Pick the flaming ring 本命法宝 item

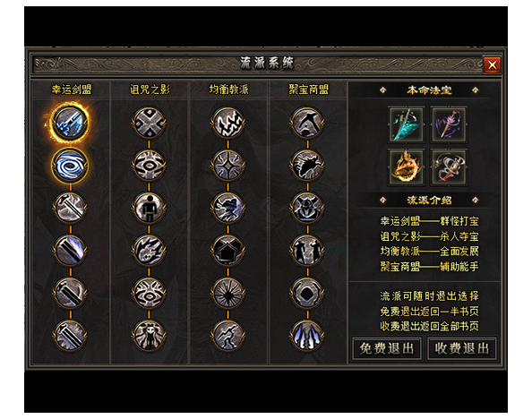[x=406, y=167]
